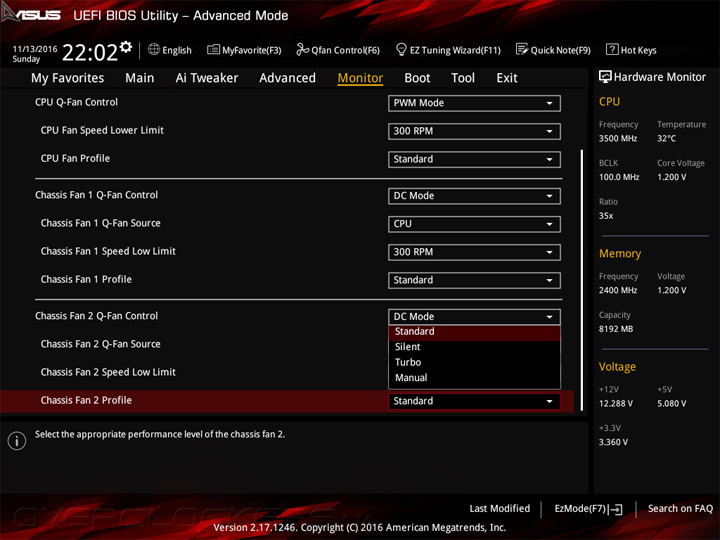Click the 8192 MB memory capacity value
The width and height of the screenshot is (720, 540).
(616, 329)
